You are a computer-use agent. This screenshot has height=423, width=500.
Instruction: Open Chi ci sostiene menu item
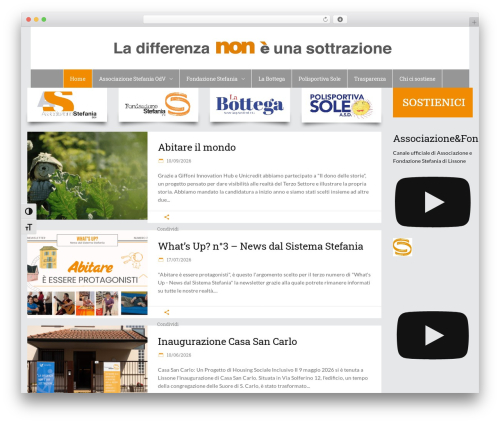click(417, 79)
